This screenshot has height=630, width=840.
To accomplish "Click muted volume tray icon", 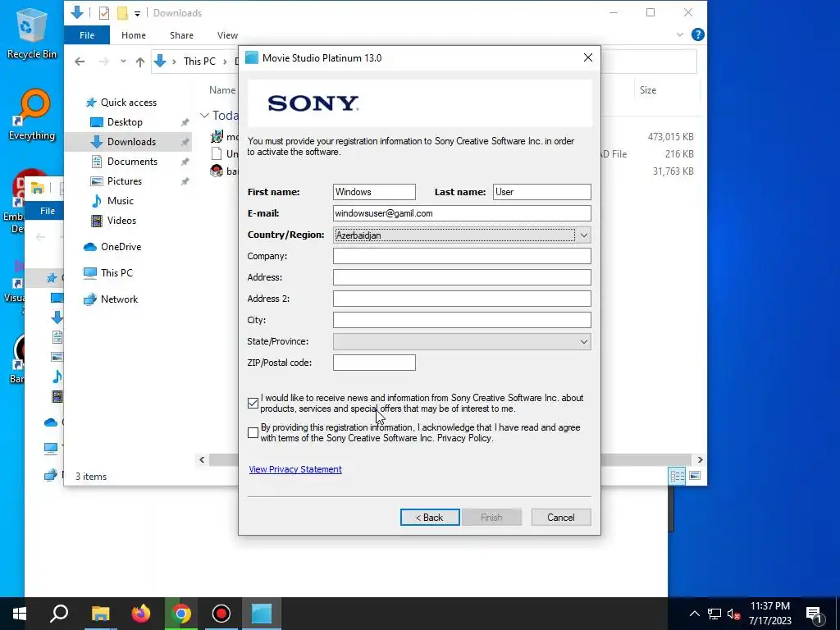I will pyautogui.click(x=733, y=614).
